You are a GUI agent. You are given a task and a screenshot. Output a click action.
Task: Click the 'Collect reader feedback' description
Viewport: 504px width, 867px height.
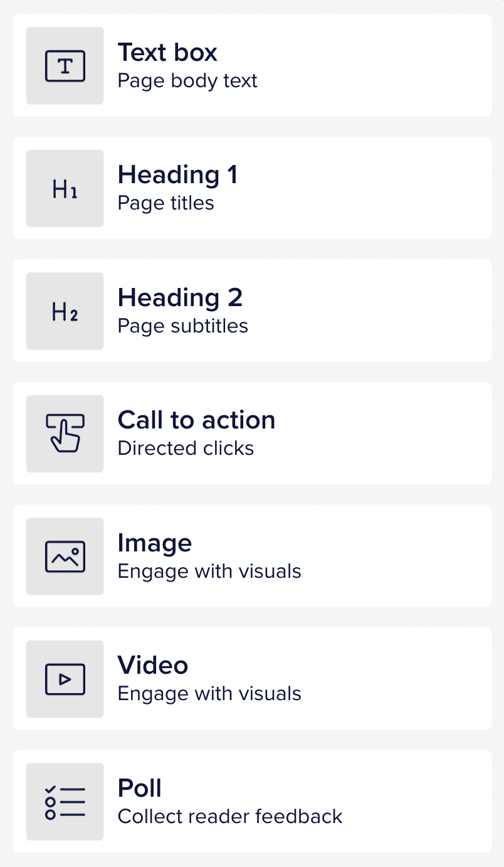point(229,816)
